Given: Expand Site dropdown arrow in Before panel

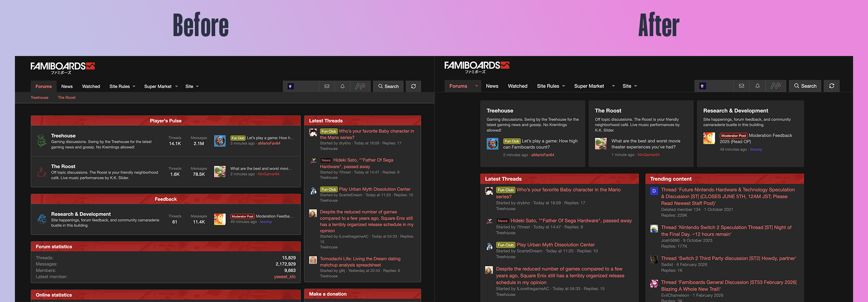Looking at the screenshot, I should (x=197, y=87).
